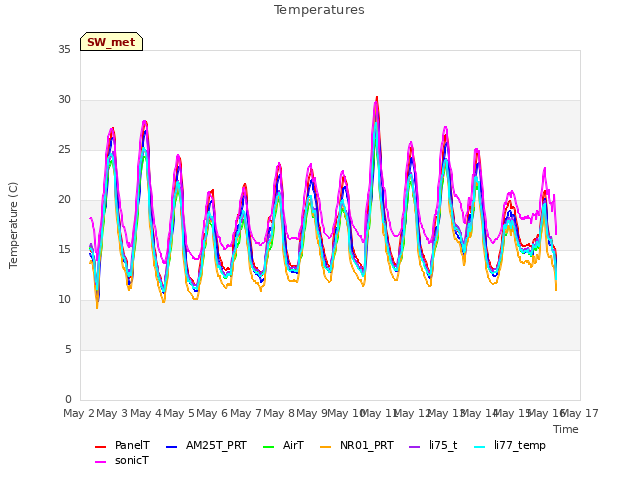Click the Temperatures chart title
This screenshot has height=480, width=640.
pos(319,10)
